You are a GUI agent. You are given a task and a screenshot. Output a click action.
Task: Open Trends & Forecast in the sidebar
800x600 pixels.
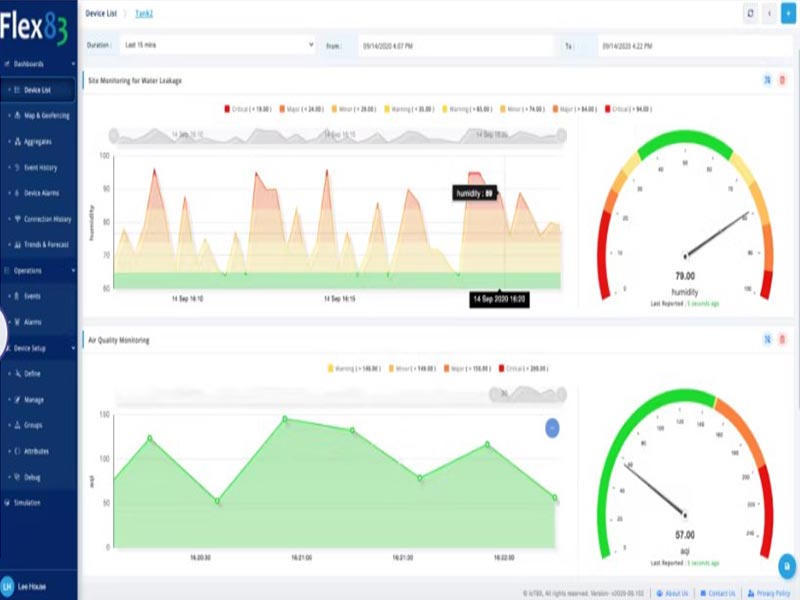[x=47, y=245]
